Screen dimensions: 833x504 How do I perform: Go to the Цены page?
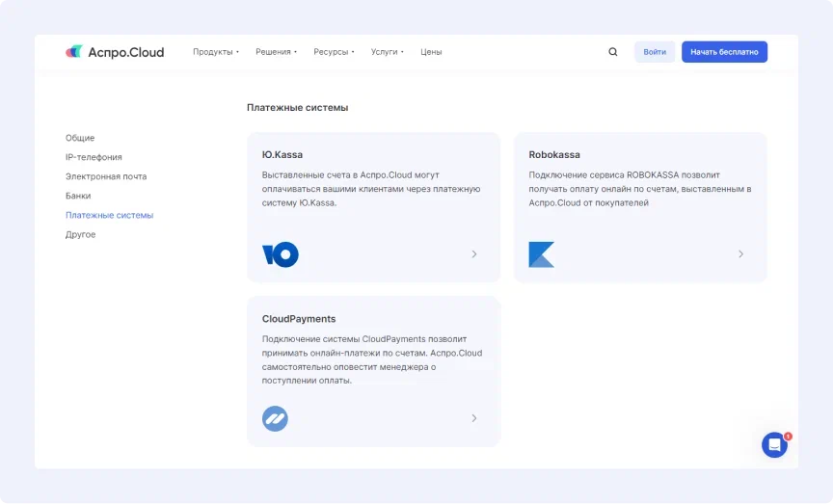click(431, 52)
